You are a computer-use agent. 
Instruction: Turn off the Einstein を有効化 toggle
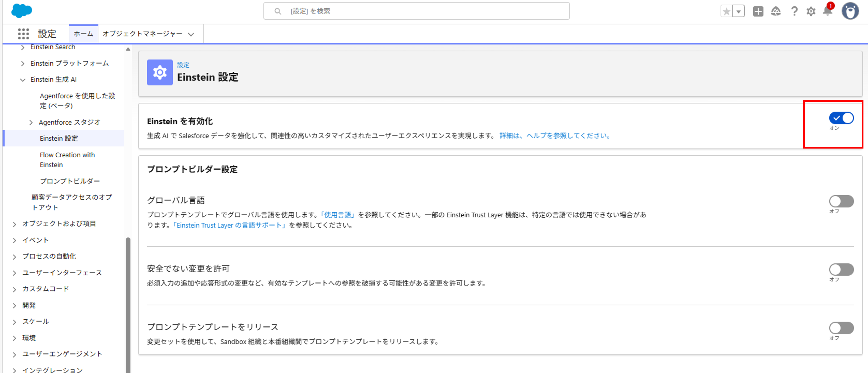[841, 118]
